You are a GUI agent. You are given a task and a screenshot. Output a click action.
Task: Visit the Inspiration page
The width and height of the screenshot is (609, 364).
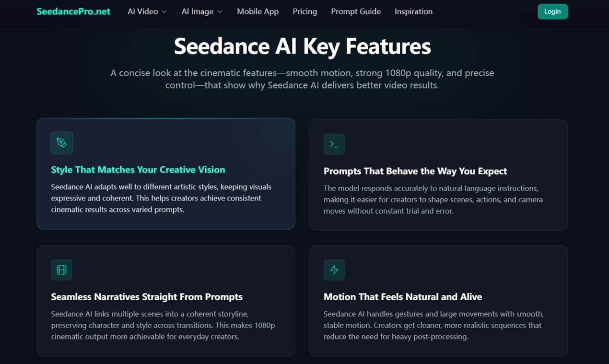[x=413, y=11]
